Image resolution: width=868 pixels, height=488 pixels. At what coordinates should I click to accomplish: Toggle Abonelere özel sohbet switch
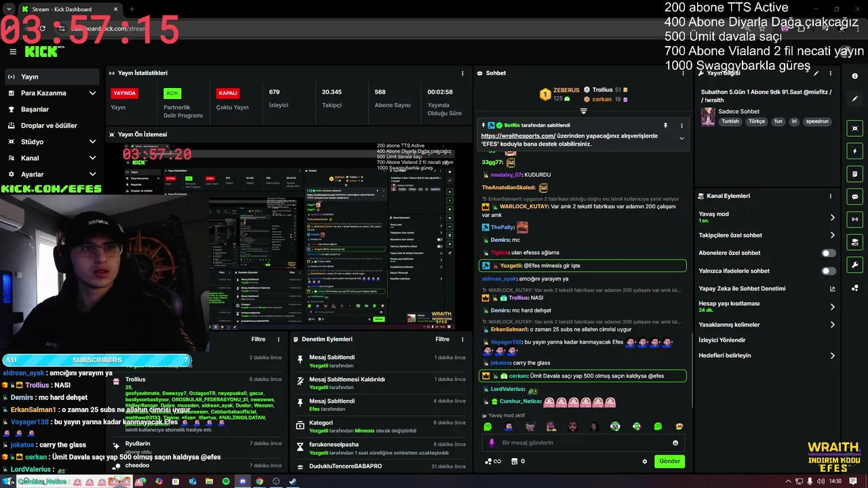pos(829,253)
